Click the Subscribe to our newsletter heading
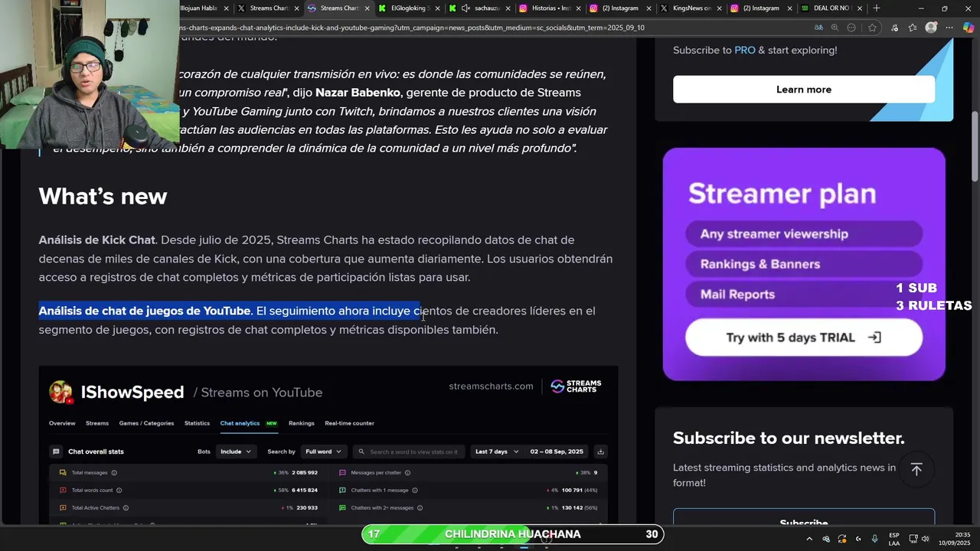 [x=789, y=439]
